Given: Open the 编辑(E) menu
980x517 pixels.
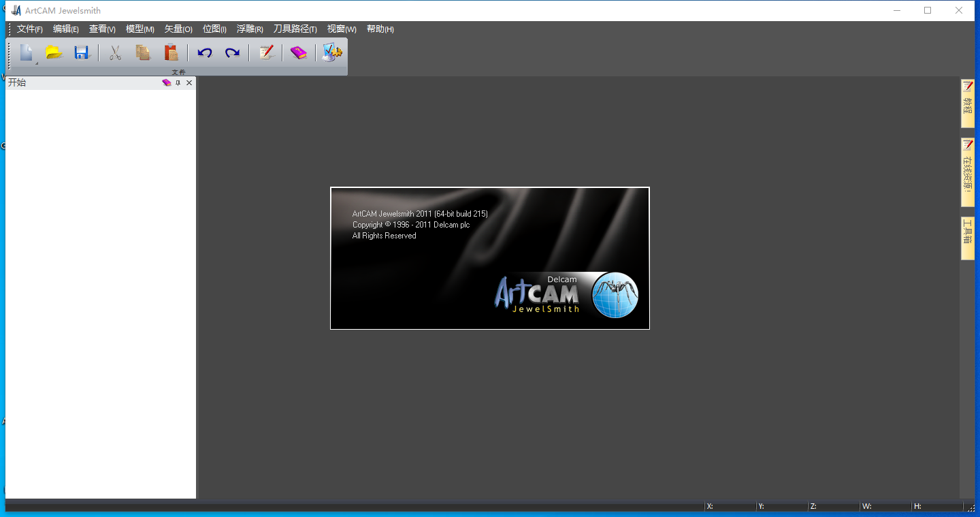Looking at the screenshot, I should coord(66,29).
